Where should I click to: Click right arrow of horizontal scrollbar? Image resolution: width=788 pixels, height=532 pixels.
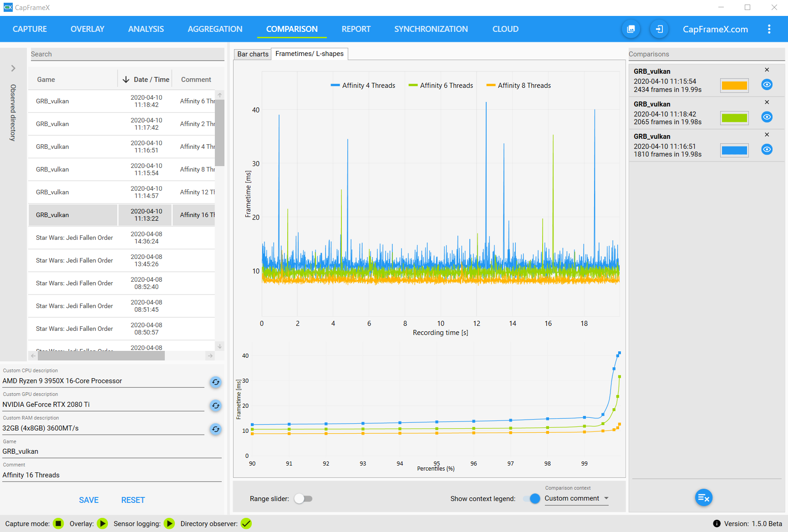(x=210, y=356)
